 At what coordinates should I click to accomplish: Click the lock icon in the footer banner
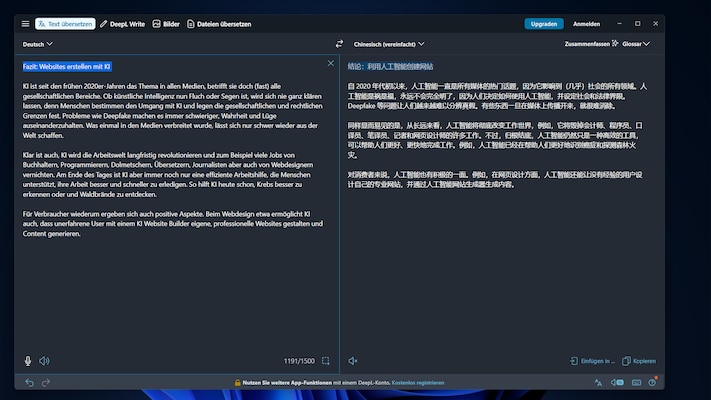(x=237, y=383)
